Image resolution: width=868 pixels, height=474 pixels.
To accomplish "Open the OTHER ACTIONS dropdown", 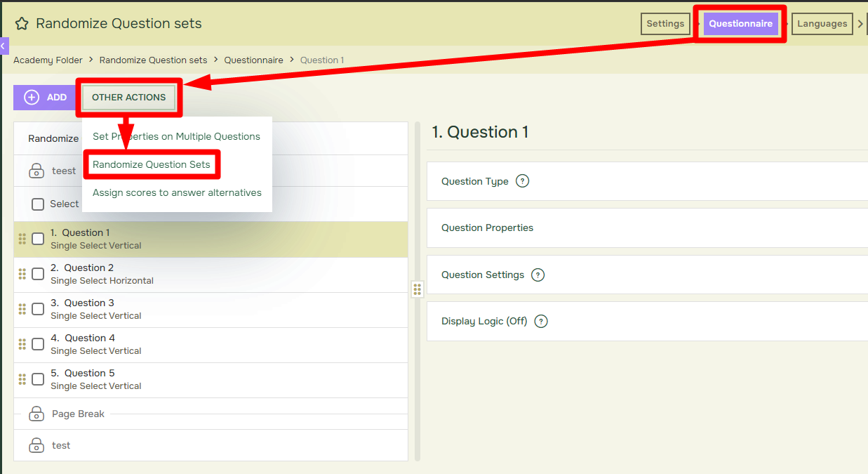I will (x=129, y=98).
